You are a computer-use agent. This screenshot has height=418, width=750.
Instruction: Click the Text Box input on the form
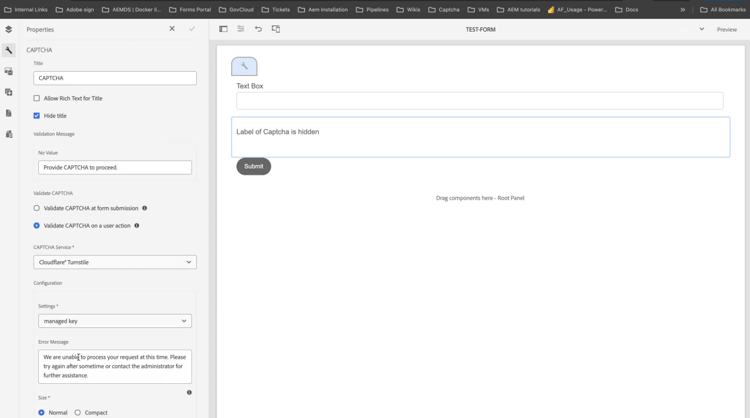[480, 101]
